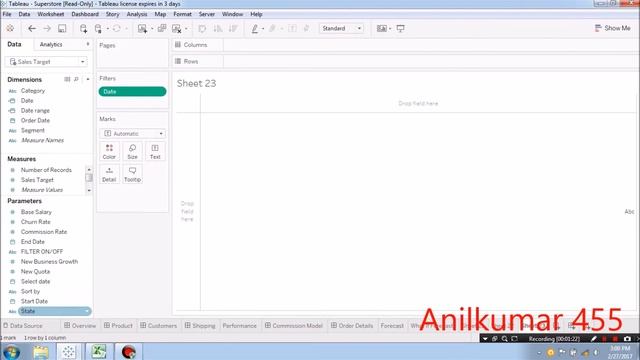Select the Order Date dimension
Screen dimensions: 640x360
click(35, 120)
